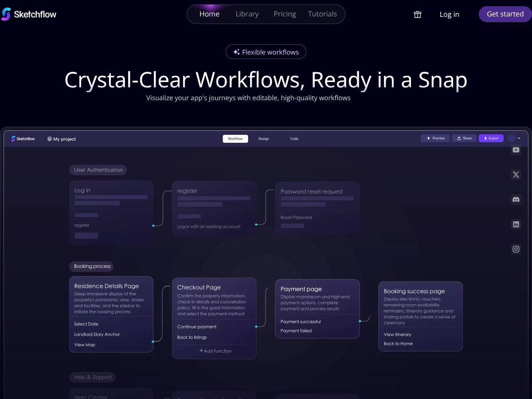Viewport: 532px width, 399px height.
Task: Open the Sketchflow YouTube channel icon
Action: click(516, 150)
